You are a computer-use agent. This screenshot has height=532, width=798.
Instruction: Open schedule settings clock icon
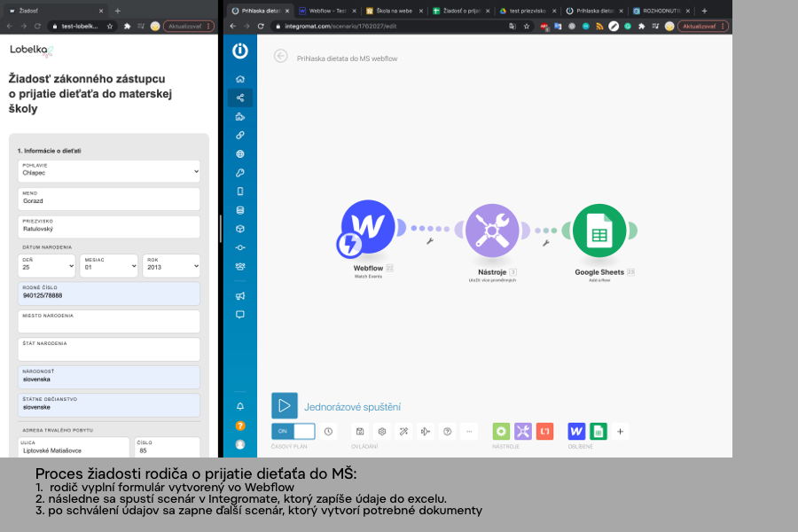(x=329, y=432)
